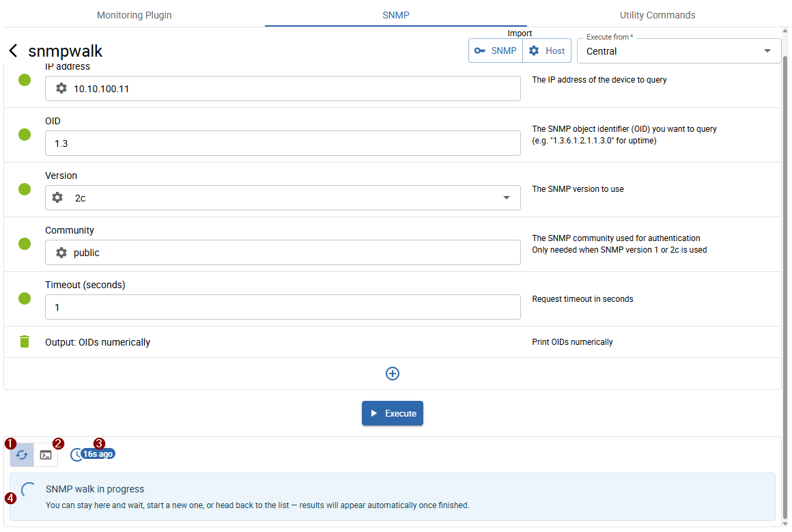
Task: Switch to the Utility Commands tab
Action: coord(657,15)
